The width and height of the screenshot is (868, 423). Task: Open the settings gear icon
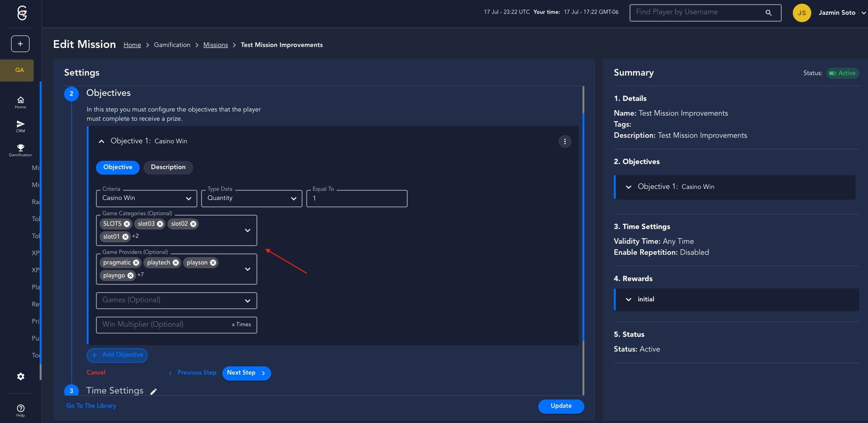[x=20, y=376]
